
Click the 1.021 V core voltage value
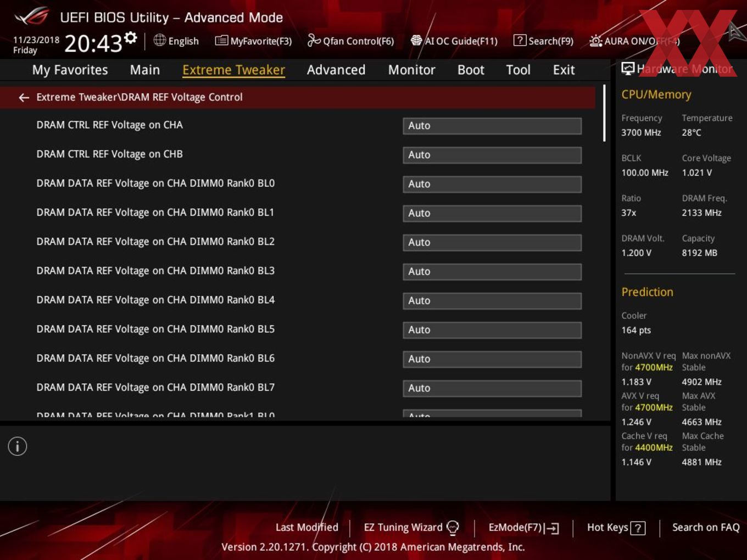pyautogui.click(x=696, y=172)
